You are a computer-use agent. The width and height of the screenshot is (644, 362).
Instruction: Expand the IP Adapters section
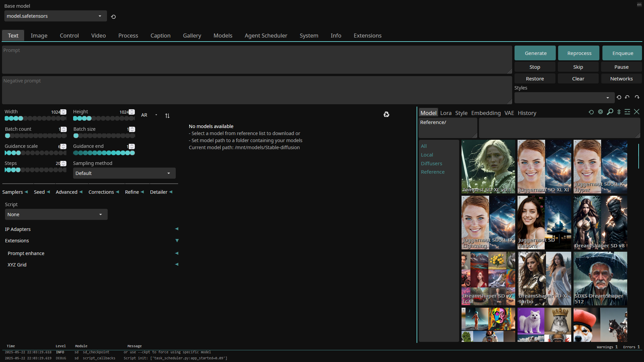pyautogui.click(x=177, y=229)
